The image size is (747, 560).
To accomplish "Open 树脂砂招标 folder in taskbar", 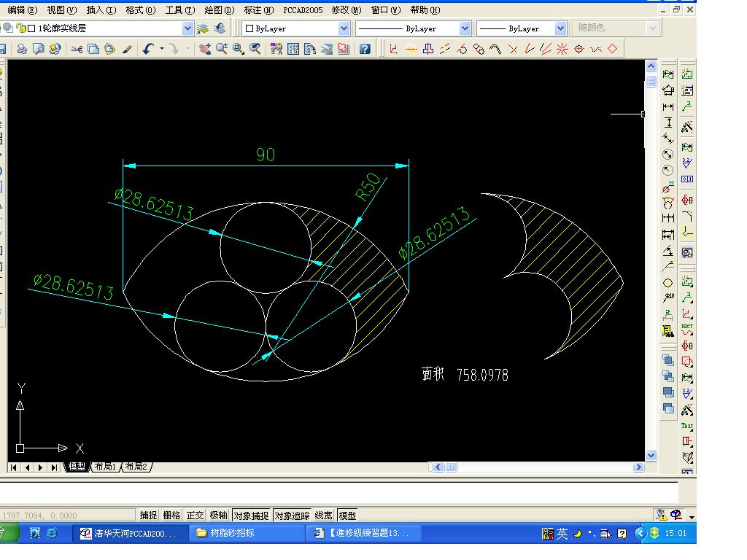I will (x=247, y=533).
